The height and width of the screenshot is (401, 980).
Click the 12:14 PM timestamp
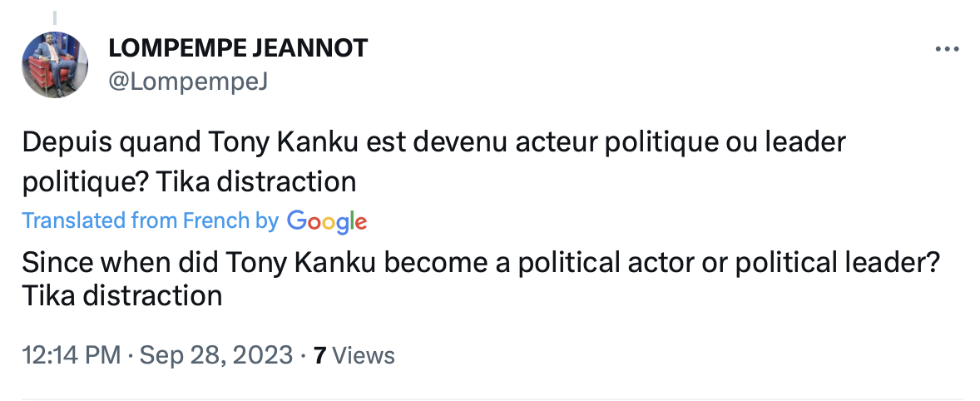coord(73,356)
